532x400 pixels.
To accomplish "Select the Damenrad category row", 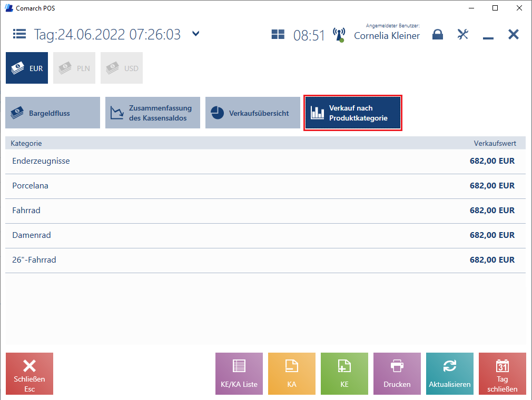I will tap(265, 235).
